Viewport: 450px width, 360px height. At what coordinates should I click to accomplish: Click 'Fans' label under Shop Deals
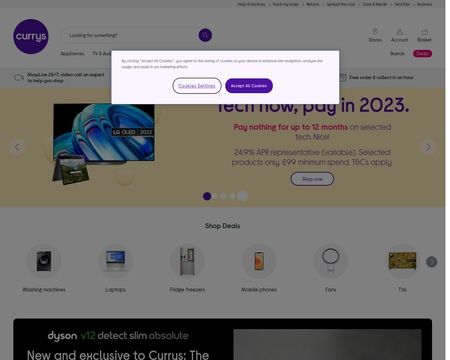330,290
